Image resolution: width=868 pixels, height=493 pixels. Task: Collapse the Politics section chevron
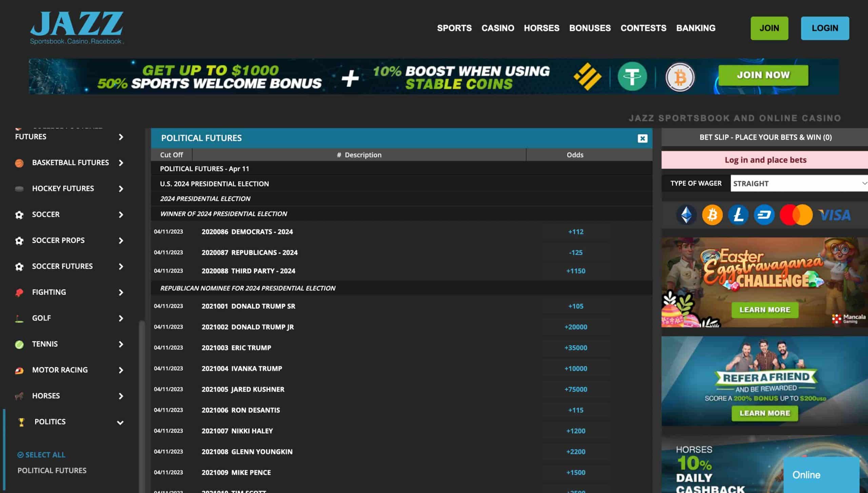[120, 423]
